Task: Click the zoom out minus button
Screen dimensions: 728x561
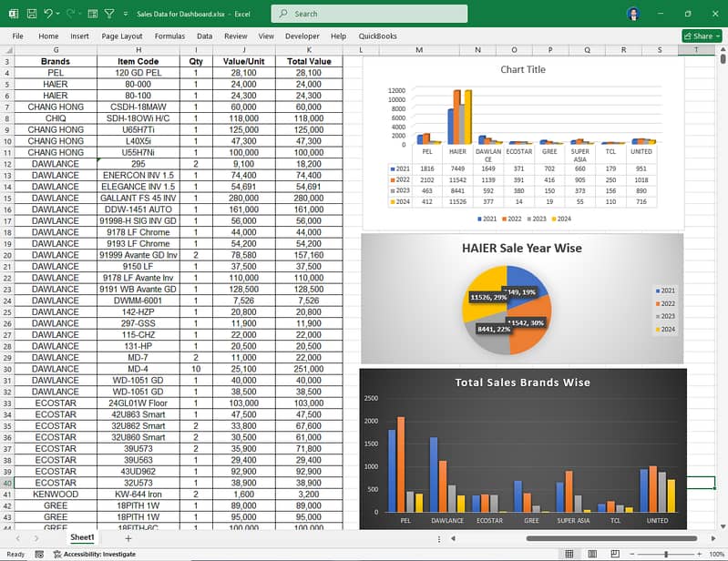Action: pos(632,554)
